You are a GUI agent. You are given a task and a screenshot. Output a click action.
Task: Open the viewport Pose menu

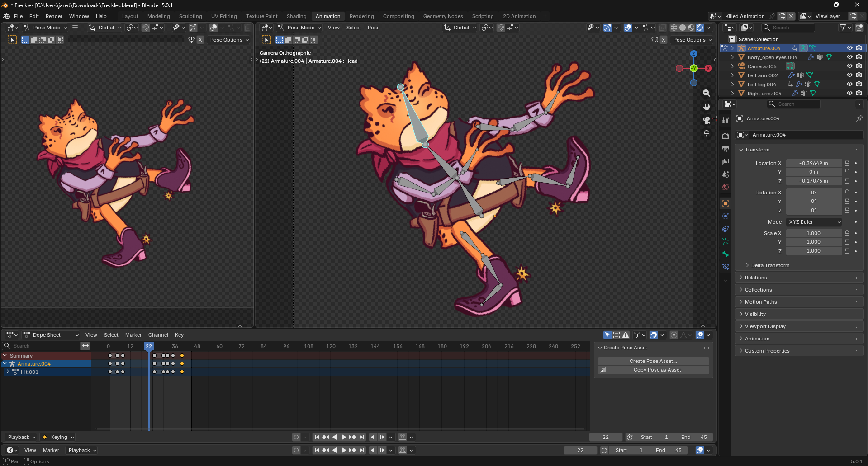coord(374,28)
